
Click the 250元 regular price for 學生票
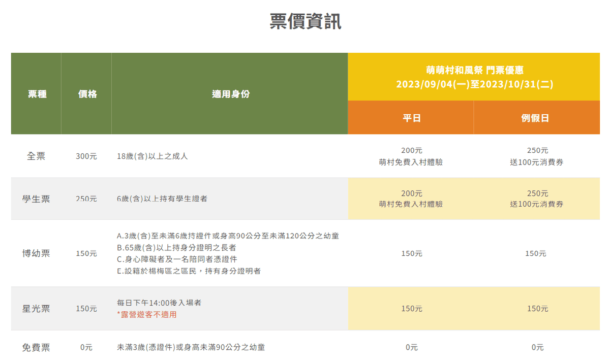[86, 199]
